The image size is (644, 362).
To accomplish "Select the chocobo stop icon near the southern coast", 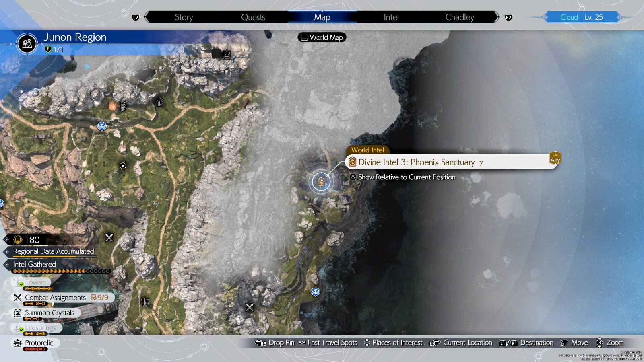I will (315, 292).
